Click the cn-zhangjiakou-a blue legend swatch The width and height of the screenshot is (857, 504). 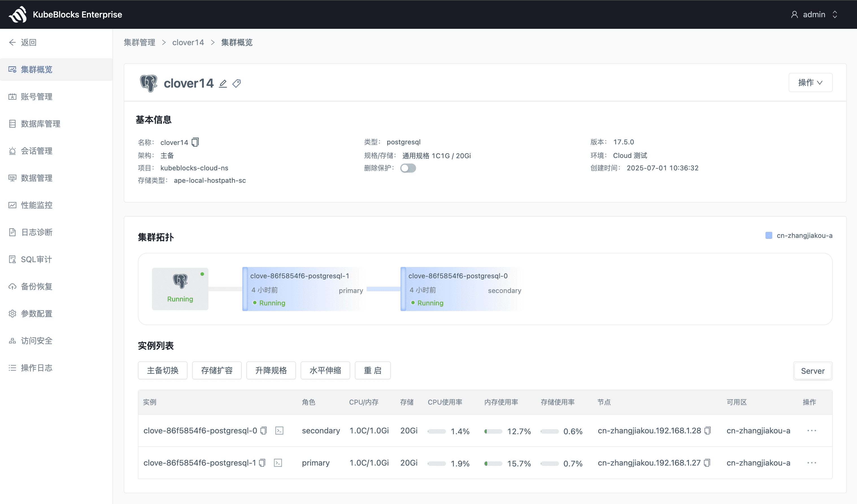(x=769, y=235)
